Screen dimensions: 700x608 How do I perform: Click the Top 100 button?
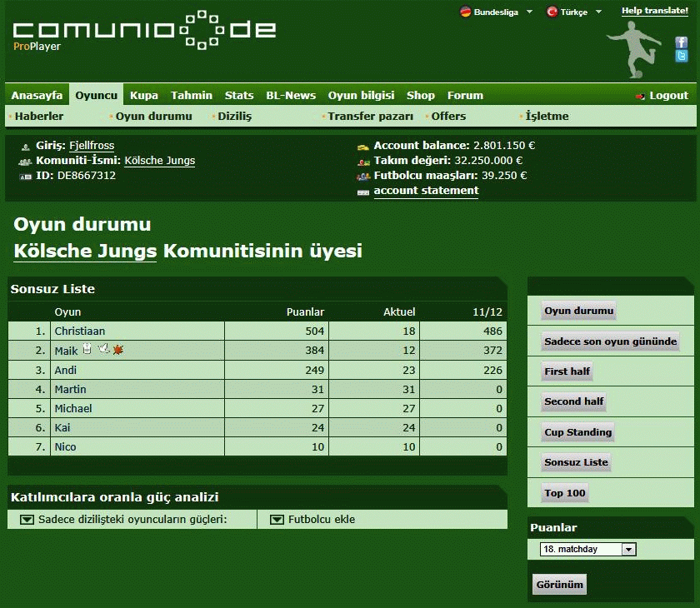point(564,493)
